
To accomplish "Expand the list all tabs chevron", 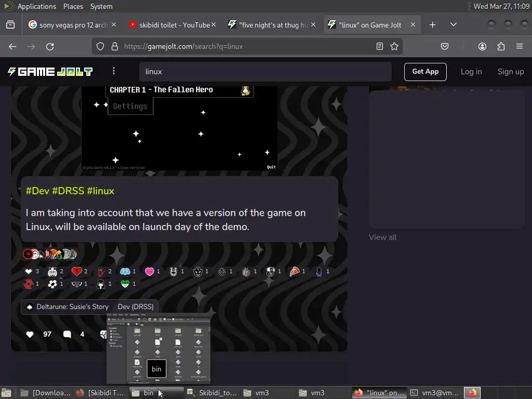I will (453, 25).
